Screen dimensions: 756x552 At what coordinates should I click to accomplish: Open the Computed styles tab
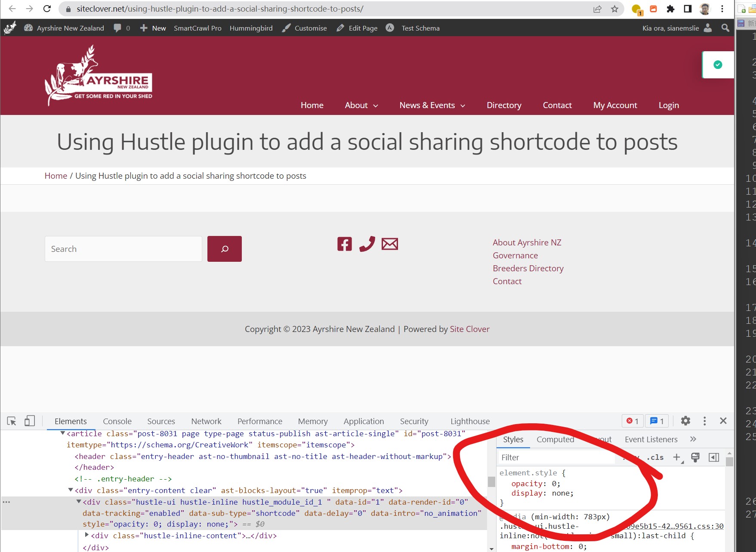coord(555,440)
